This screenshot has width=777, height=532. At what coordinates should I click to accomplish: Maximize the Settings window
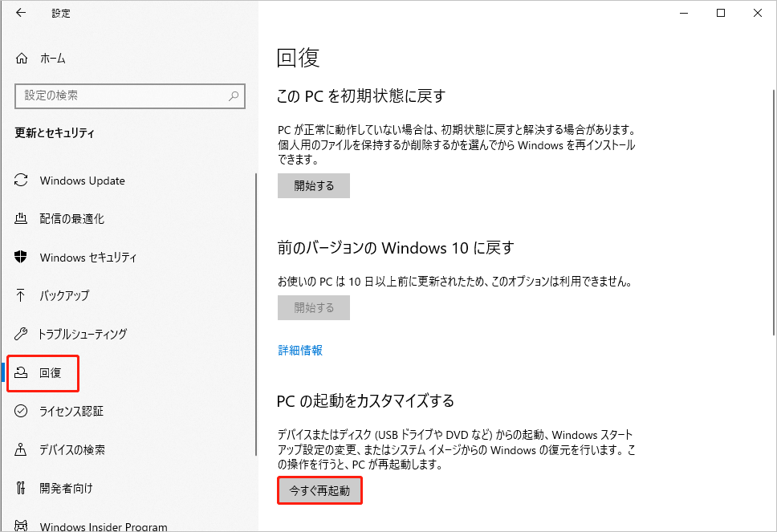(x=720, y=13)
